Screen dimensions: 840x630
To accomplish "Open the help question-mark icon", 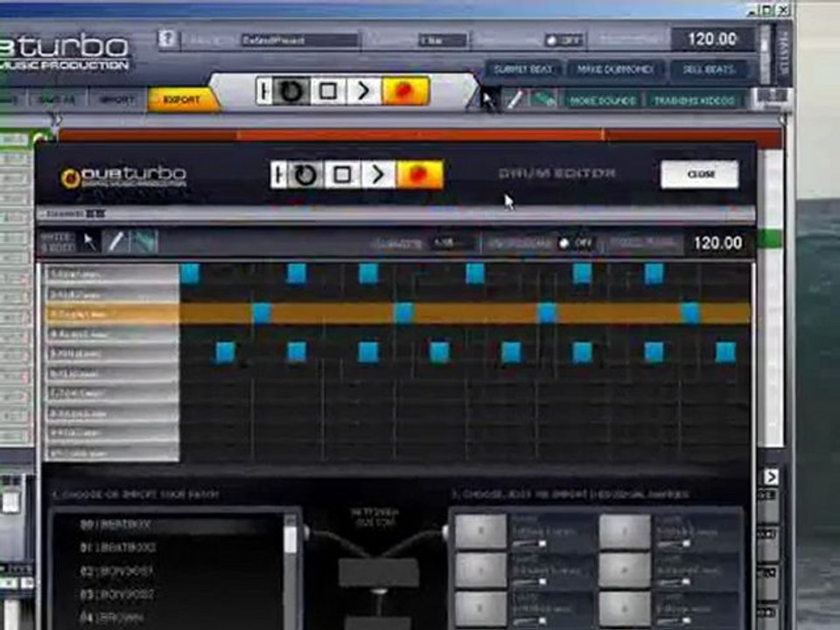I will pyautogui.click(x=167, y=38).
